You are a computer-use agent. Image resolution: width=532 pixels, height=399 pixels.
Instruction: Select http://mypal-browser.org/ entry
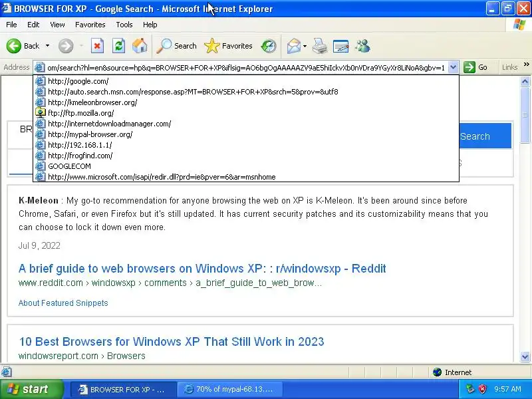pyautogui.click(x=246, y=134)
